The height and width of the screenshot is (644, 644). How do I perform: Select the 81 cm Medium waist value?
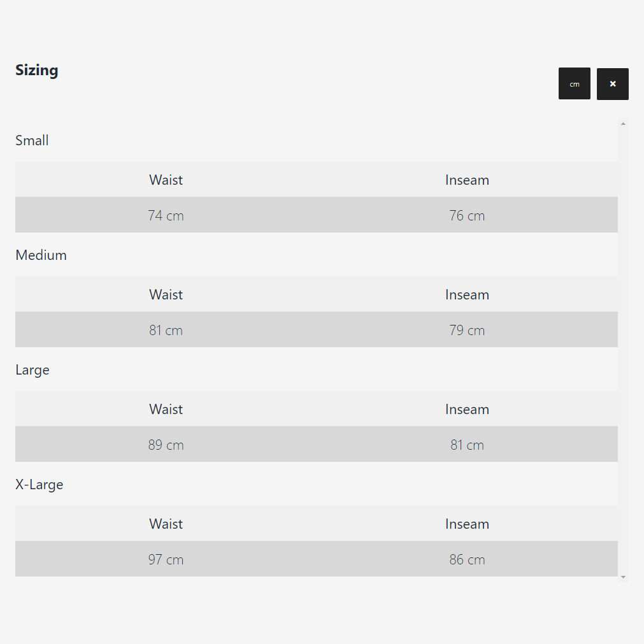(166, 330)
